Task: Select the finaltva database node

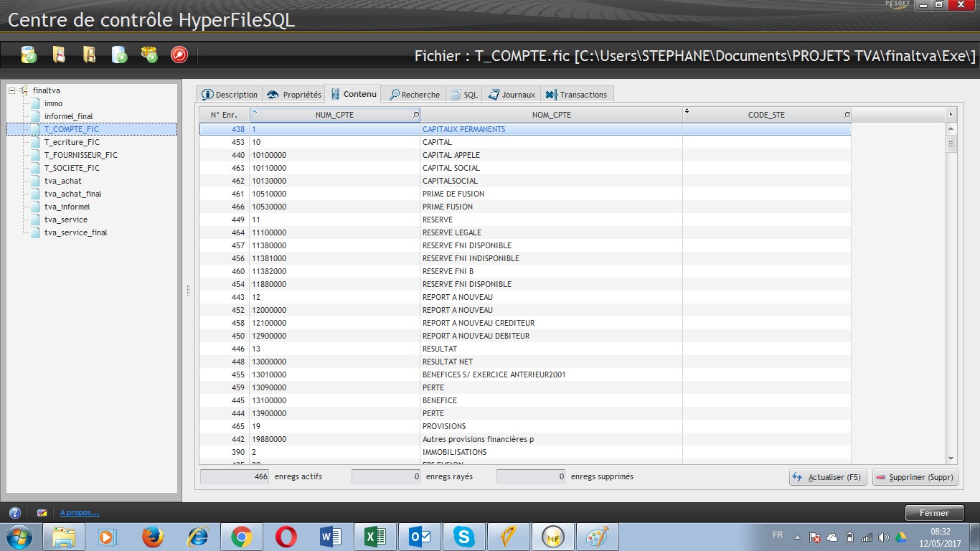Action: (x=46, y=90)
